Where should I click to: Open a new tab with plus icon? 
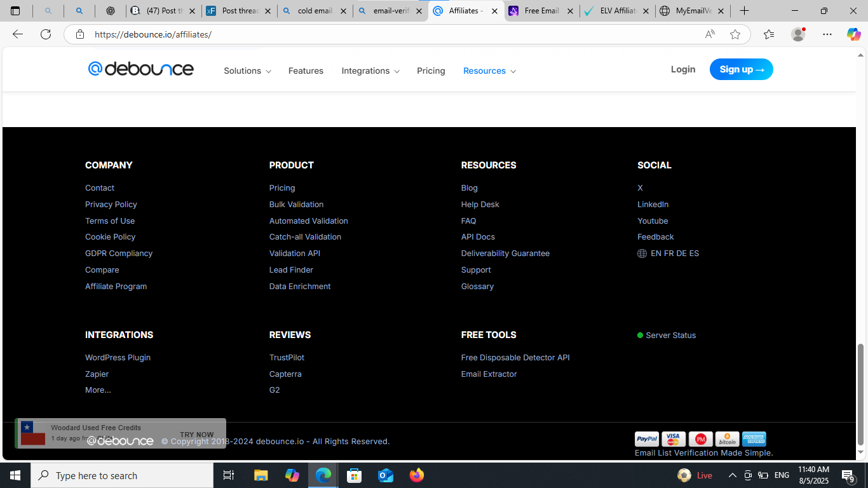click(x=744, y=11)
